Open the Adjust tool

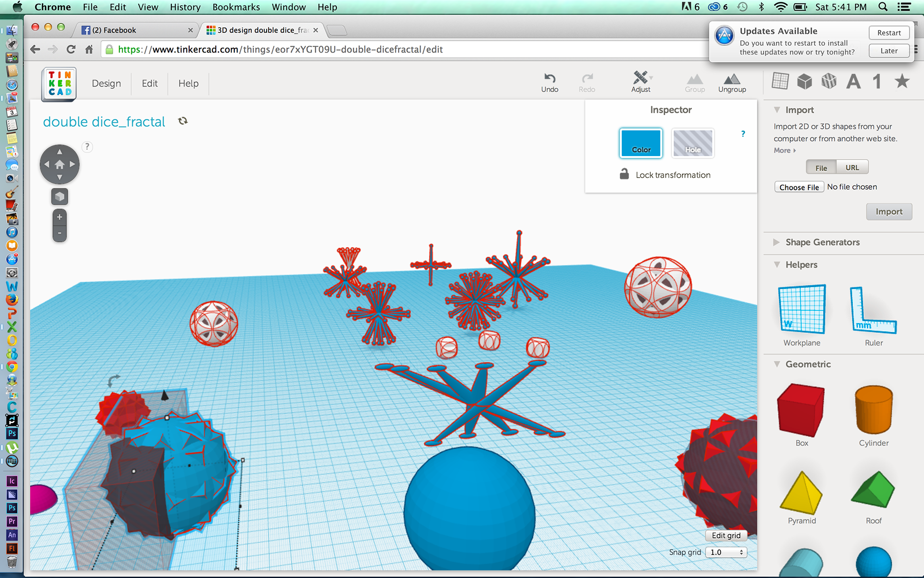tap(641, 82)
